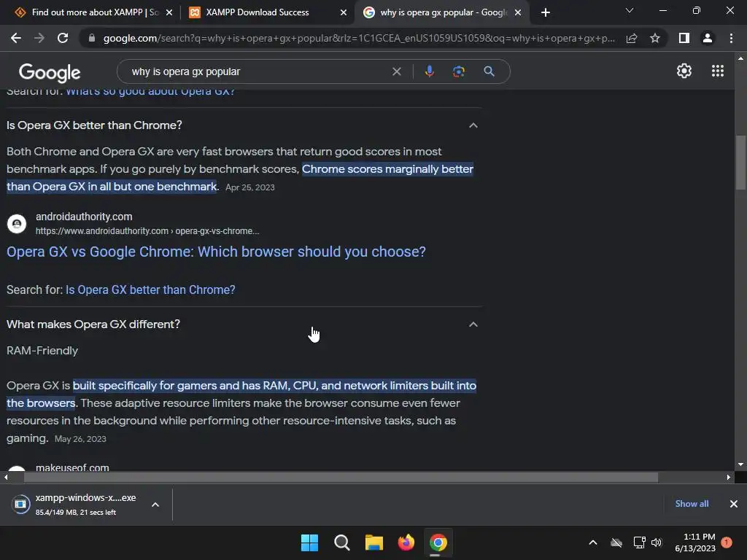Go back to previous page in Chrome
This screenshot has height=560, width=747.
(x=16, y=38)
